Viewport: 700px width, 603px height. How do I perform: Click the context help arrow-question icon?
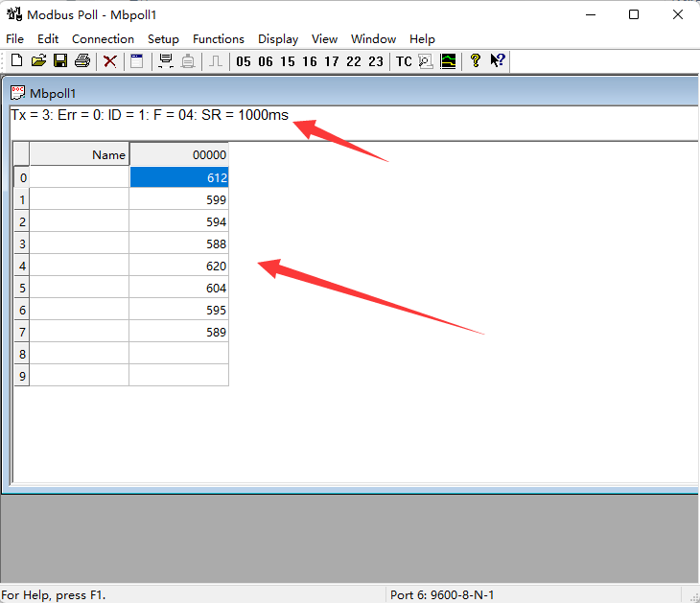[498, 60]
